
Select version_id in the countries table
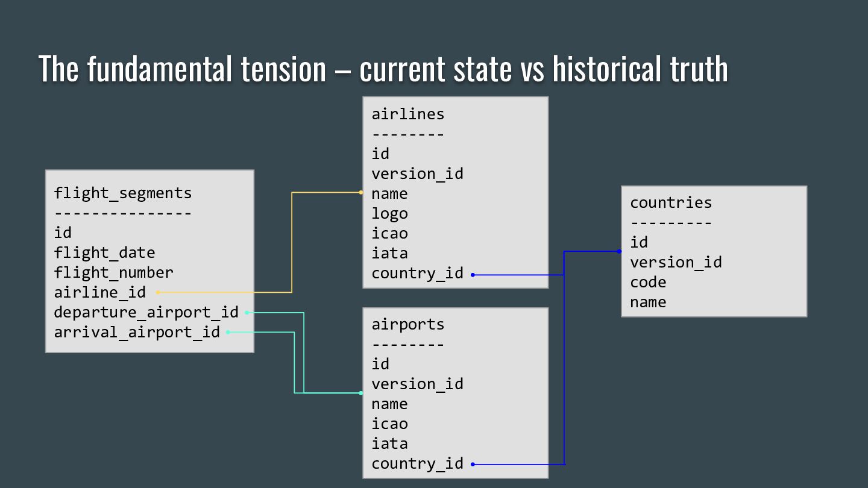point(676,263)
